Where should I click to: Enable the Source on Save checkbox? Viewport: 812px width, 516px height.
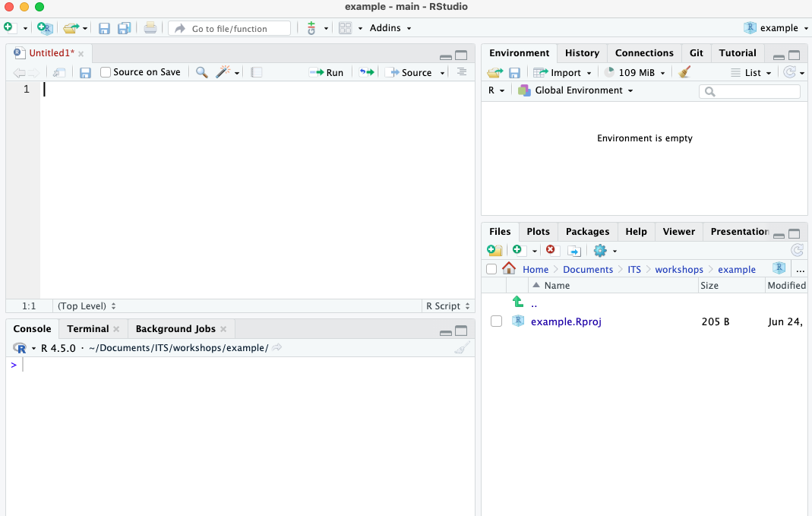point(106,72)
